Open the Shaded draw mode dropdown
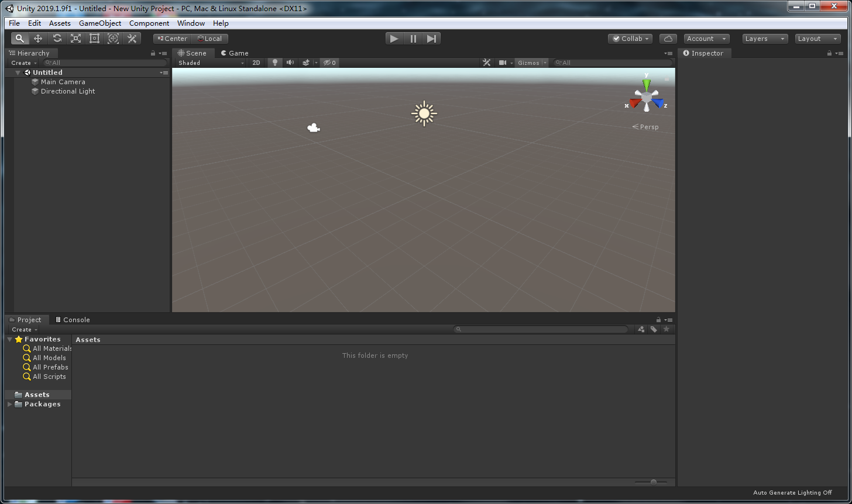The width and height of the screenshot is (852, 504). (211, 63)
